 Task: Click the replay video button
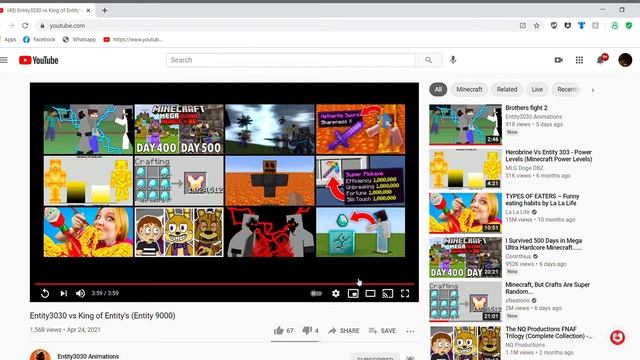pos(45,293)
